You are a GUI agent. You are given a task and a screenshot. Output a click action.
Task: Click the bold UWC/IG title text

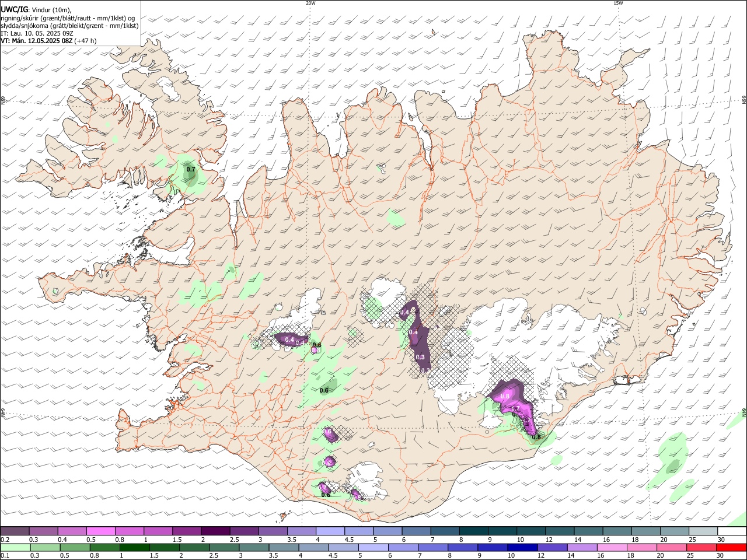(14, 10)
